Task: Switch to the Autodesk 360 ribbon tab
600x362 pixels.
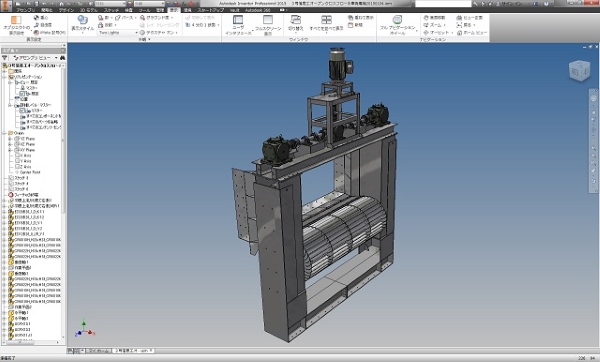Action: 258,10
